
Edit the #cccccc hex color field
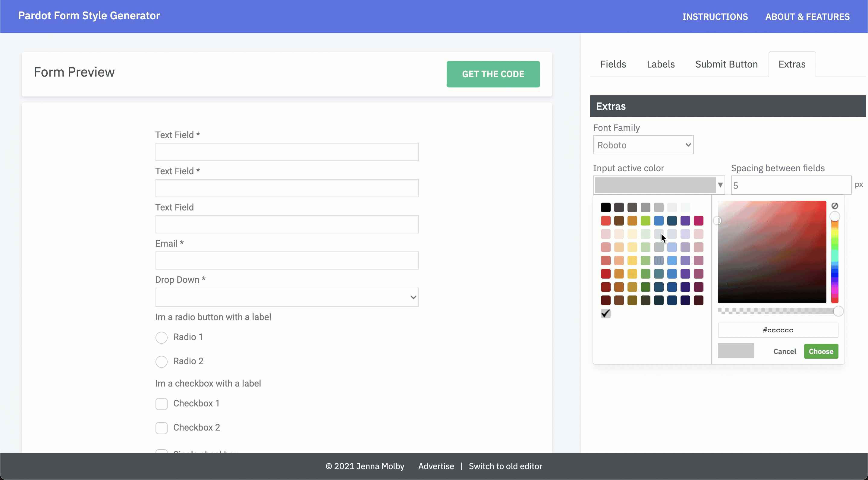(x=778, y=330)
